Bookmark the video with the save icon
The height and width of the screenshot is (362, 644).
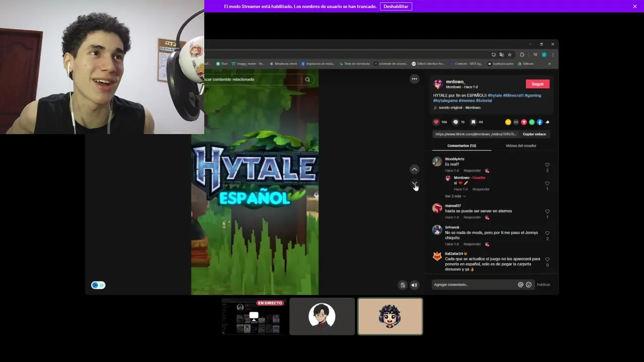(x=473, y=122)
